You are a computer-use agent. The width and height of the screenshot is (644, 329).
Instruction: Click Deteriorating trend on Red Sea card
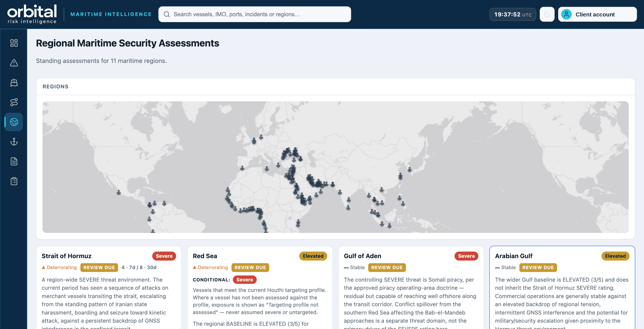pyautogui.click(x=210, y=267)
